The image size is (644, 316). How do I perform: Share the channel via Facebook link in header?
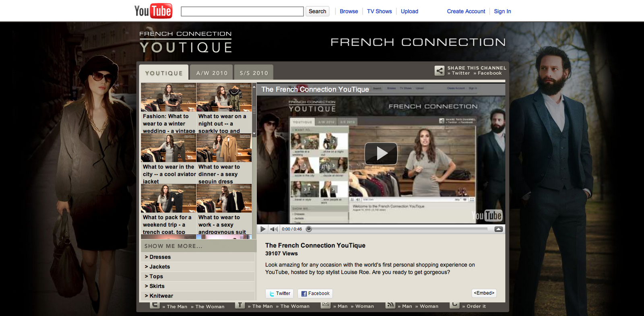click(487, 73)
